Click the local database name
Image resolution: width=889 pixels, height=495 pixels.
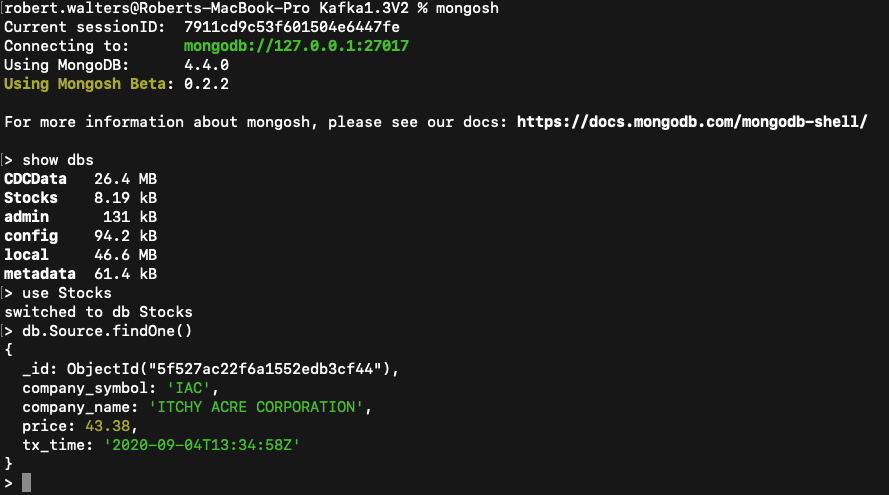pyautogui.click(x=27, y=255)
